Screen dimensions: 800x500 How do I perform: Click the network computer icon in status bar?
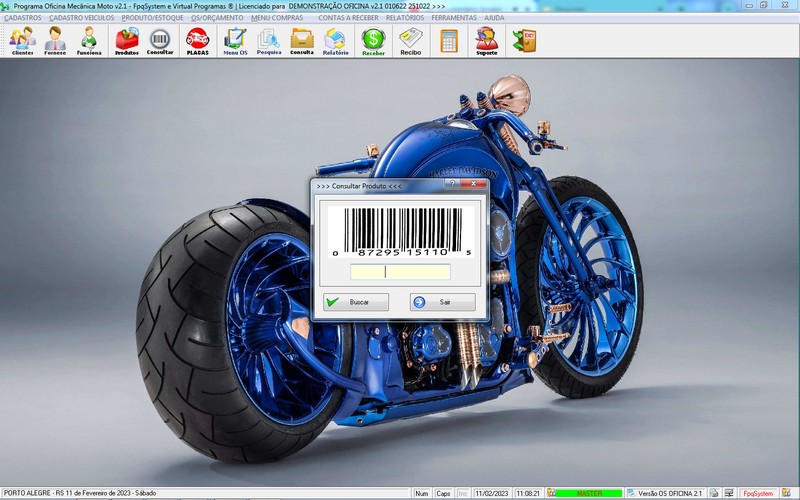730,493
